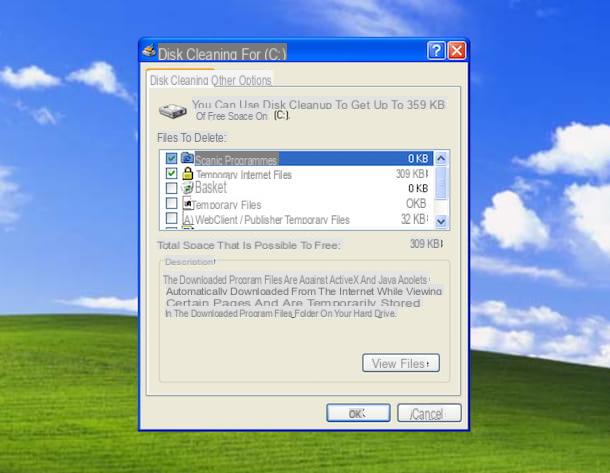Click the help question mark button
610x473 pixels.
coord(436,51)
